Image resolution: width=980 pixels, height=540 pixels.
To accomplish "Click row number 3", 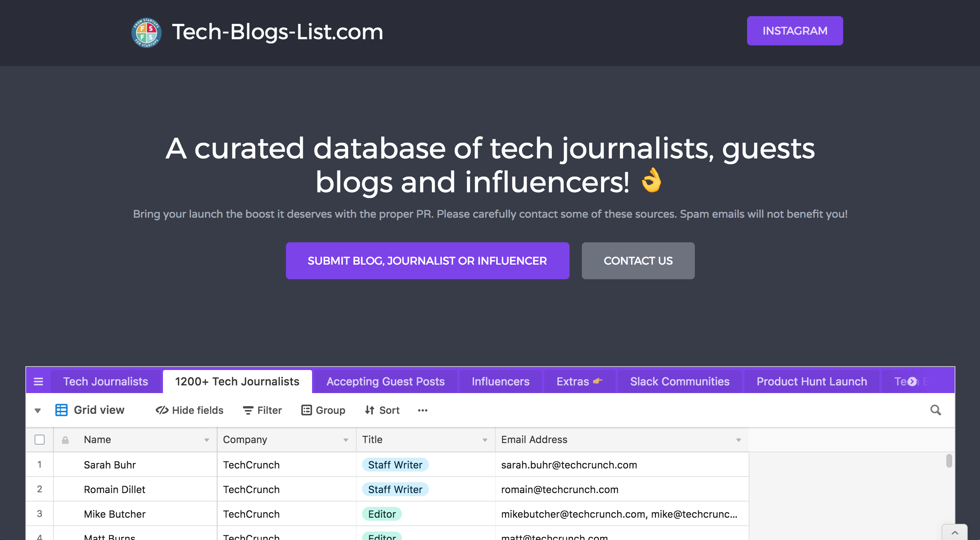I will click(40, 513).
